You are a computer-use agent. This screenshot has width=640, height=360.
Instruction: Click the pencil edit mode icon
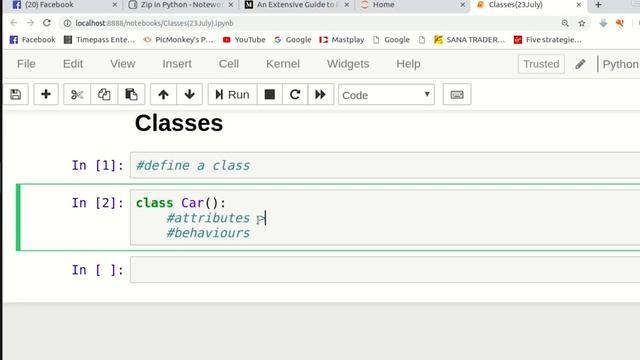click(x=580, y=64)
